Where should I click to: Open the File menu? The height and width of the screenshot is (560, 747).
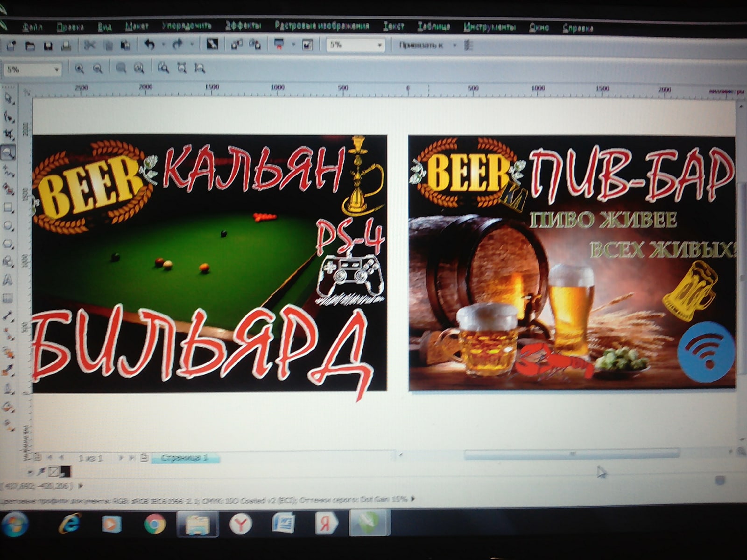32,28
